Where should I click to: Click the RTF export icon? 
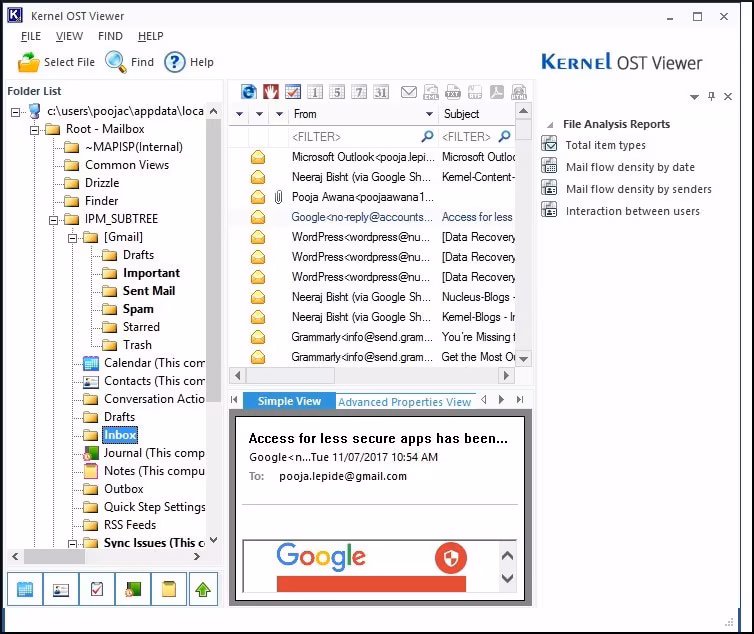point(475,92)
